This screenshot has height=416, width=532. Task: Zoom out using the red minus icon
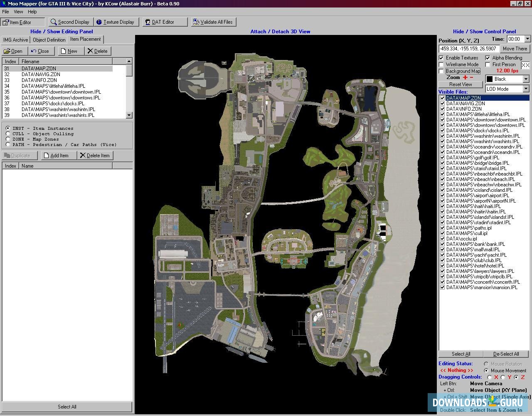coord(471,77)
